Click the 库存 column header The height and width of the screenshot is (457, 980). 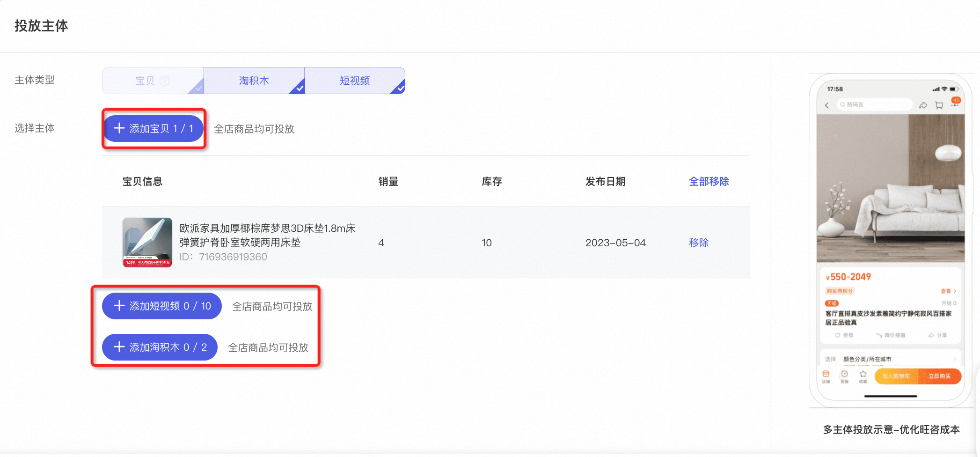492,181
